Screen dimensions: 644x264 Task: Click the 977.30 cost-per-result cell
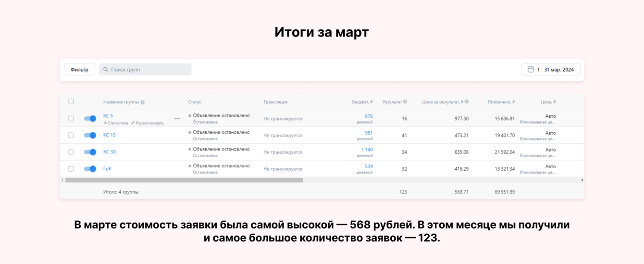461,119
